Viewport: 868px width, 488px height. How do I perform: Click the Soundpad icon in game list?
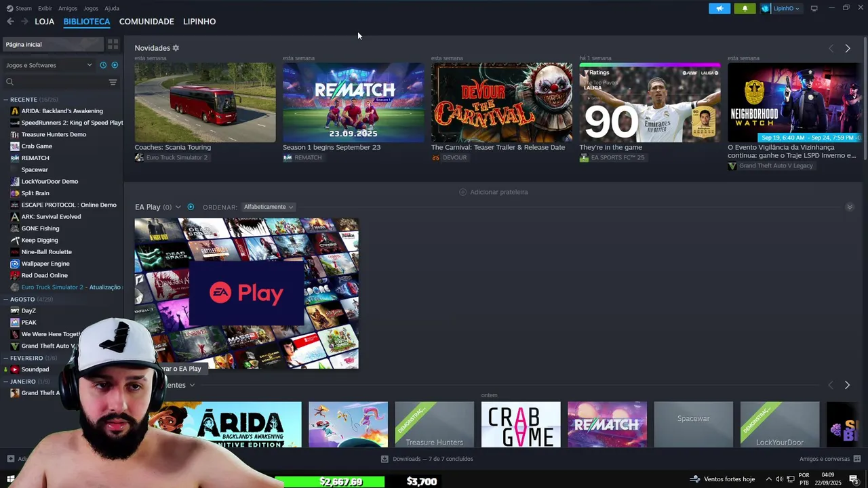tap(15, 369)
